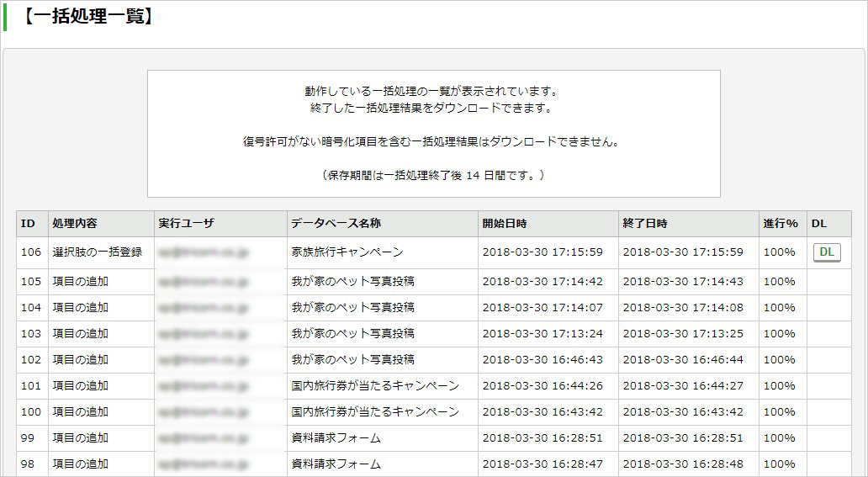This screenshot has height=477, width=868.
Task: Click 項目の追加 in row 105
Action: click(80, 282)
